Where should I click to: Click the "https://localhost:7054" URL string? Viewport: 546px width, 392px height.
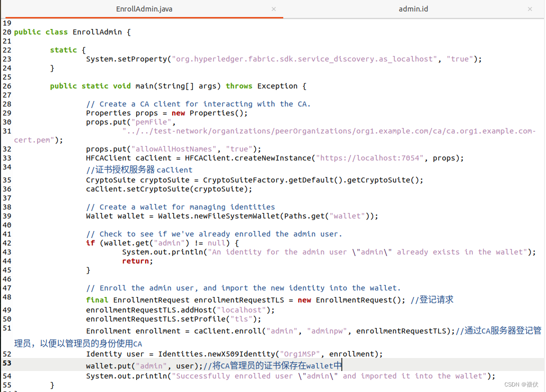click(x=369, y=158)
